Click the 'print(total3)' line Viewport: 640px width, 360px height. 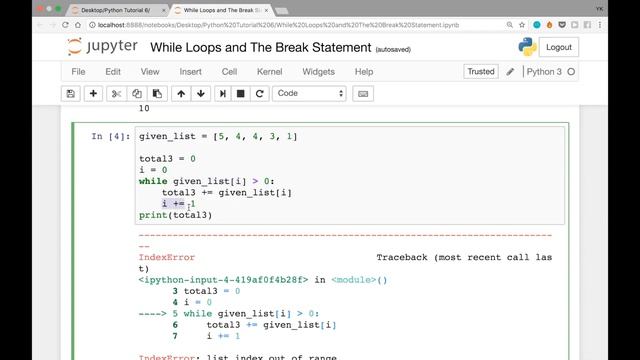[x=176, y=215]
